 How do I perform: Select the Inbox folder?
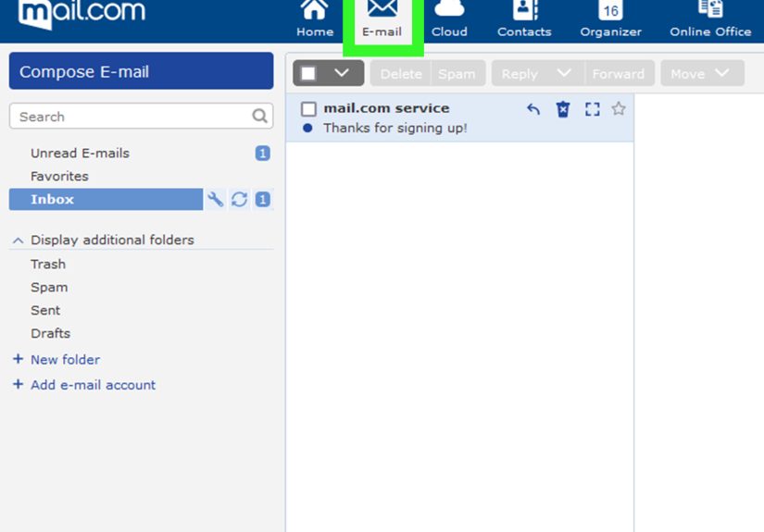106,200
